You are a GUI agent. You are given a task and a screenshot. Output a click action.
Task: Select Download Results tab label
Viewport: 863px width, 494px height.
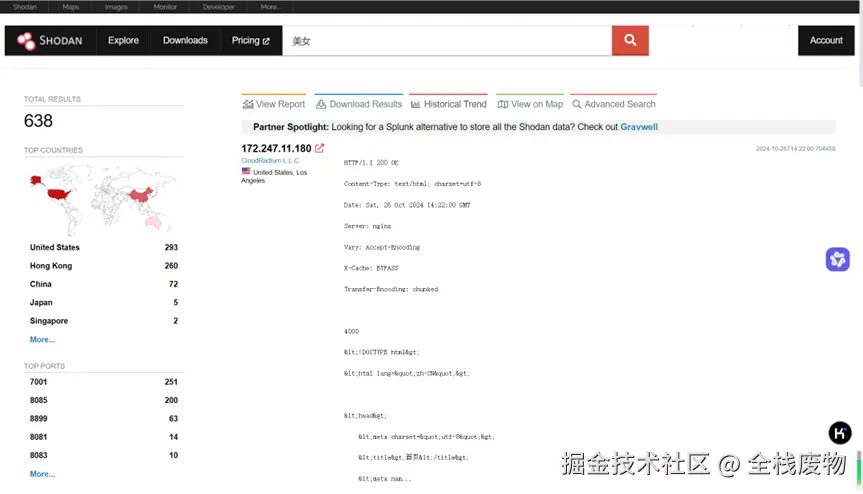[x=365, y=104]
